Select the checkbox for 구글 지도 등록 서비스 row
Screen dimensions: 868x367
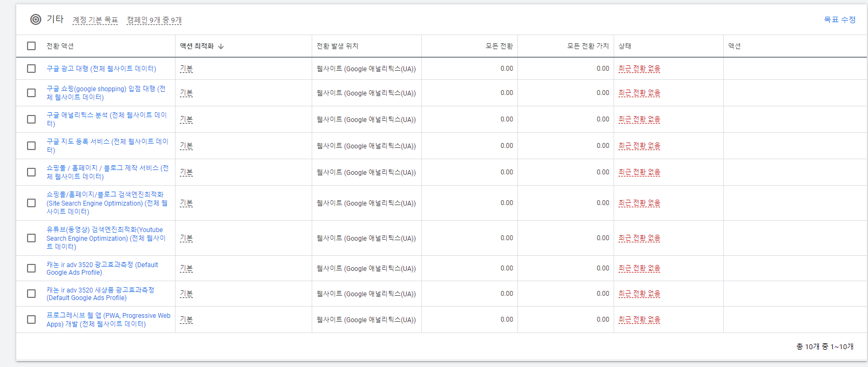[x=31, y=146]
